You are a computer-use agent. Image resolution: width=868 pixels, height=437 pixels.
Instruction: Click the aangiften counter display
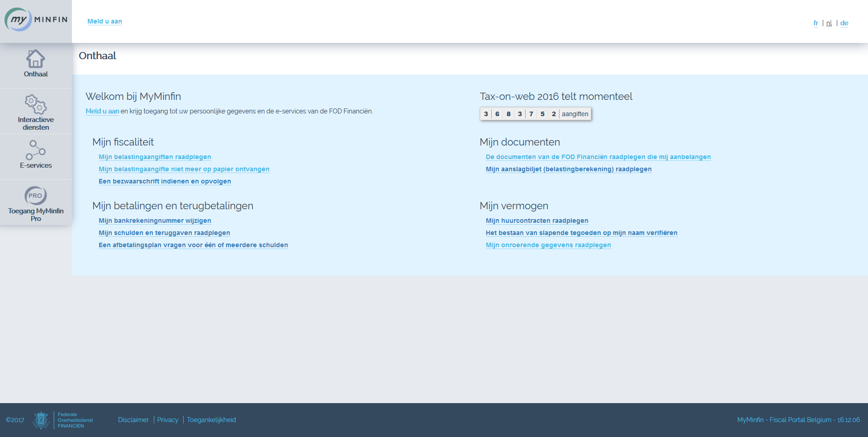coord(536,114)
